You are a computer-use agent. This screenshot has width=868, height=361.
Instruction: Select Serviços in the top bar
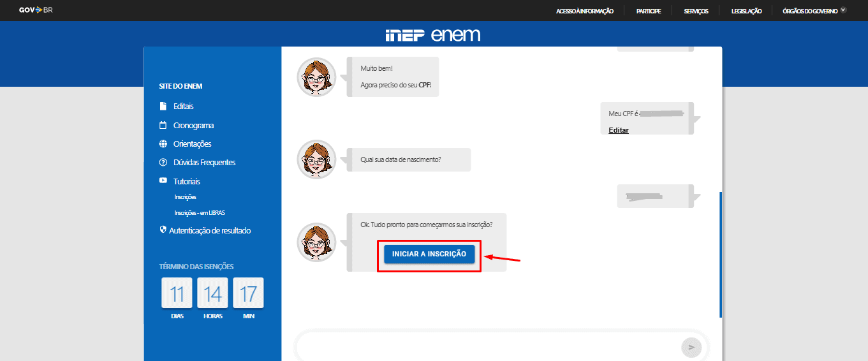(696, 11)
